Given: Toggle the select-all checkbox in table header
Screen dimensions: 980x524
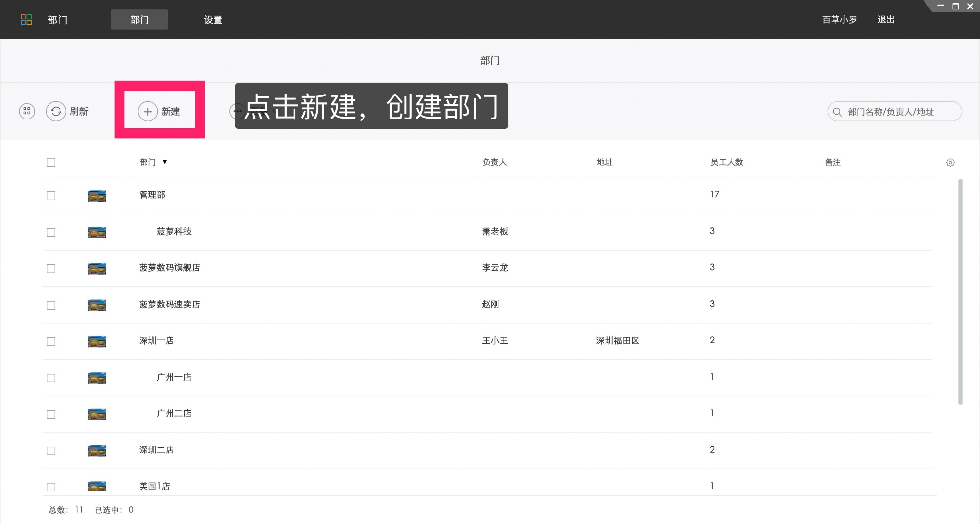Looking at the screenshot, I should click(x=51, y=162).
